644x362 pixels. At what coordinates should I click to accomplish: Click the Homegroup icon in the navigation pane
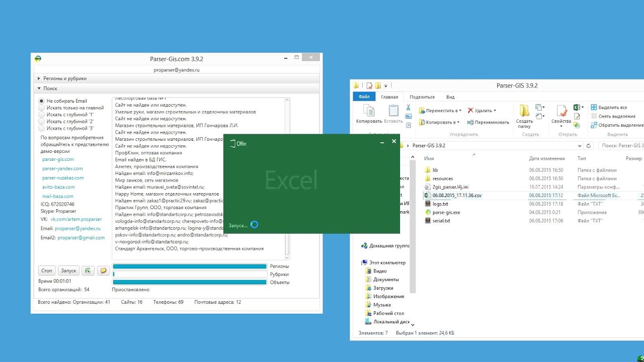[364, 246]
